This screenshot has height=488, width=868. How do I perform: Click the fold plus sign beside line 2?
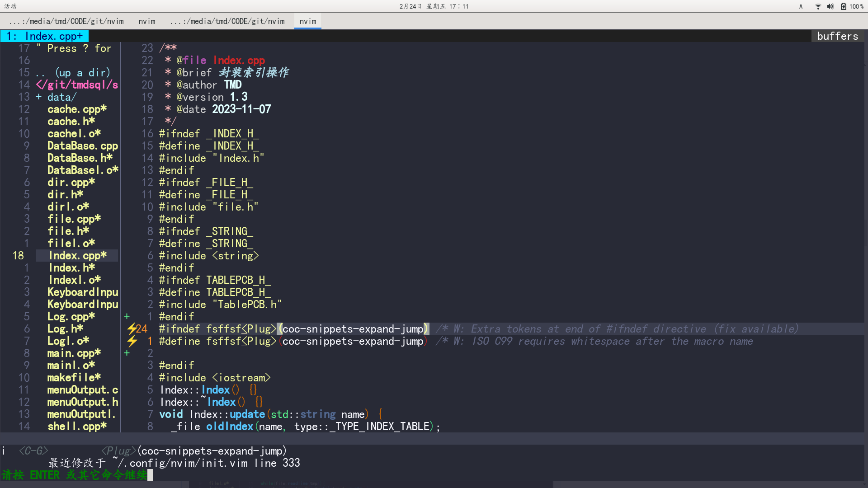coord(127,353)
